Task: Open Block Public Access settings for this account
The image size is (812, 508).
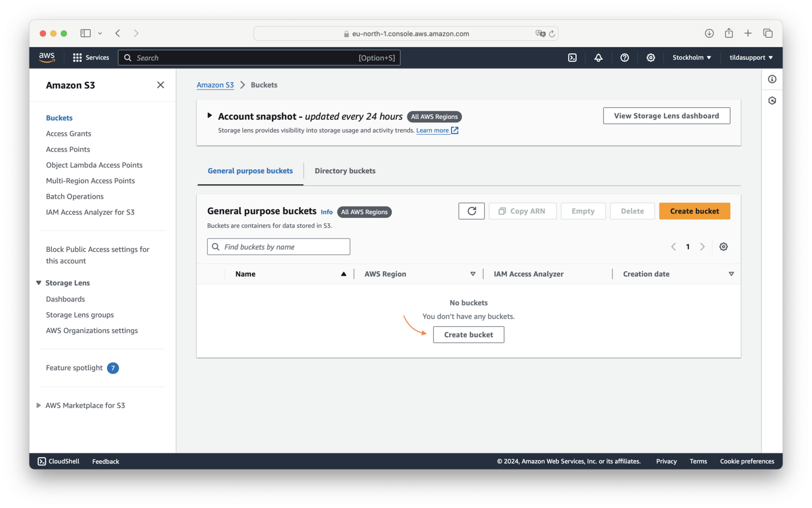Action: click(x=98, y=255)
